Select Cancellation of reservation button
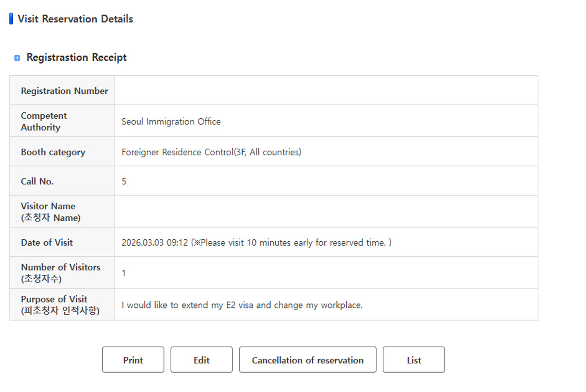The image size is (586, 392). coord(307,360)
